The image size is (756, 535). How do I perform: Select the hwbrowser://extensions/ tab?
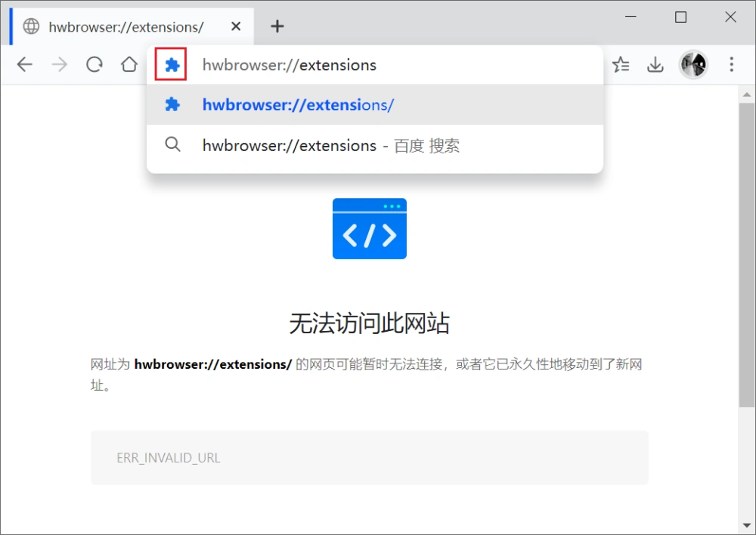132,26
